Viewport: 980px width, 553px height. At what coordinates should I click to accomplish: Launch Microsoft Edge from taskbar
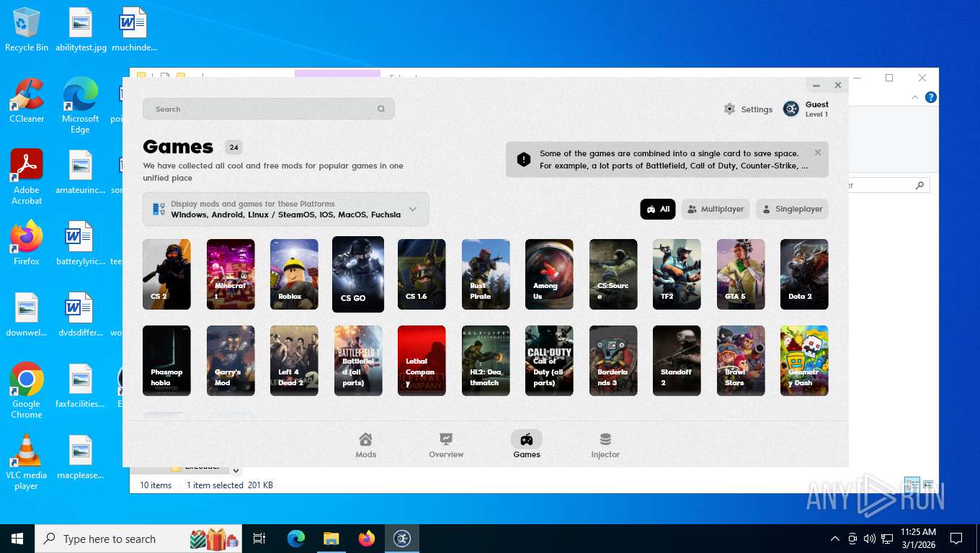click(x=296, y=539)
